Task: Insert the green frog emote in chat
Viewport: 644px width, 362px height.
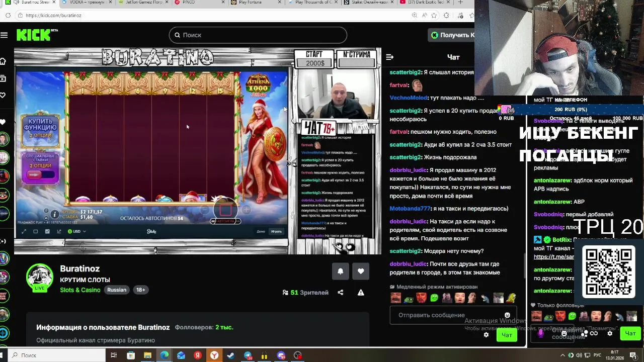Action: (409, 298)
